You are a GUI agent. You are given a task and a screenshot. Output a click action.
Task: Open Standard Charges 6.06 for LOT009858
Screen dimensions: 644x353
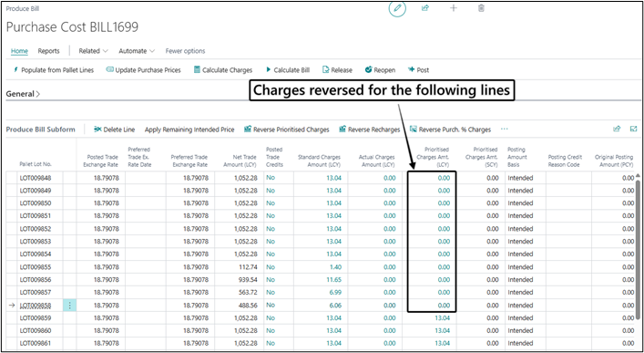click(x=335, y=306)
